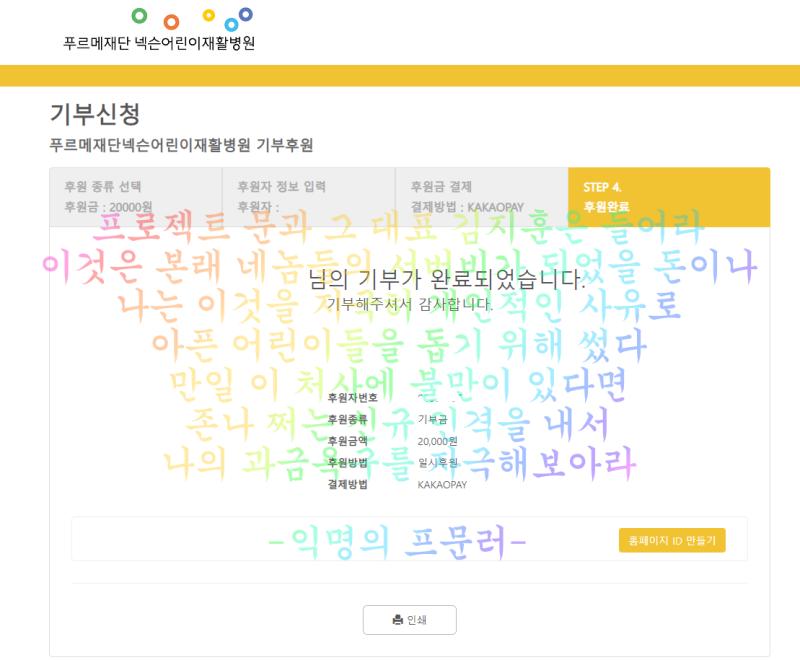Click the 기부신청 page heading
The height and width of the screenshot is (660, 800).
tap(95, 113)
